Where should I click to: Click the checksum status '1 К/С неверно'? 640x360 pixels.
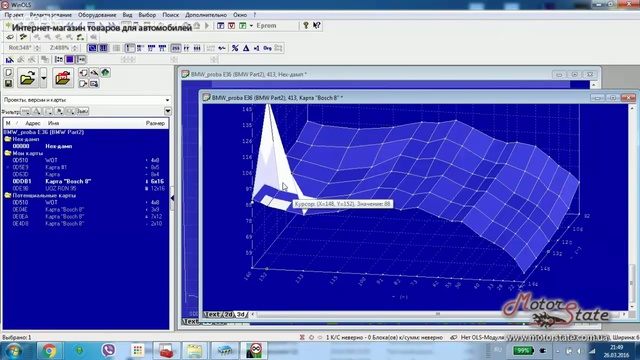pos(384,338)
